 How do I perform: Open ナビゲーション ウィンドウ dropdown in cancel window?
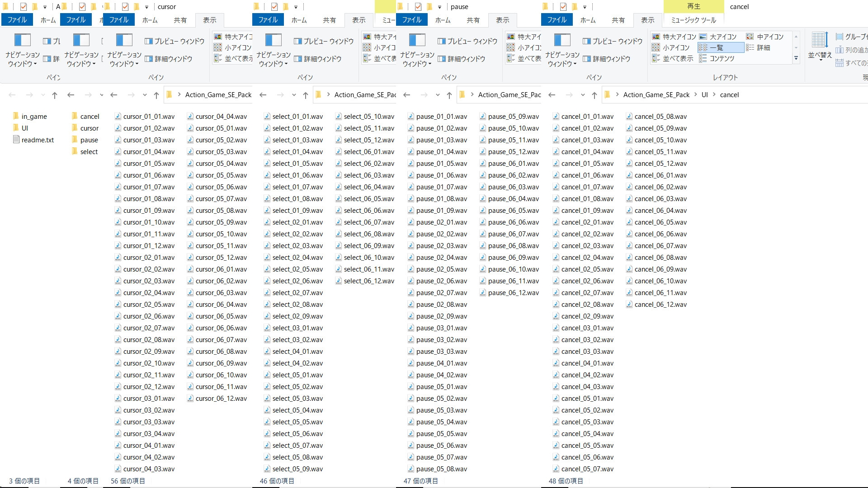[562, 50]
